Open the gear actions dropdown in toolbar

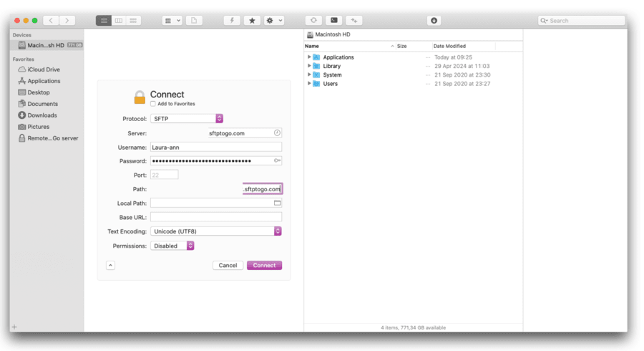coord(274,20)
